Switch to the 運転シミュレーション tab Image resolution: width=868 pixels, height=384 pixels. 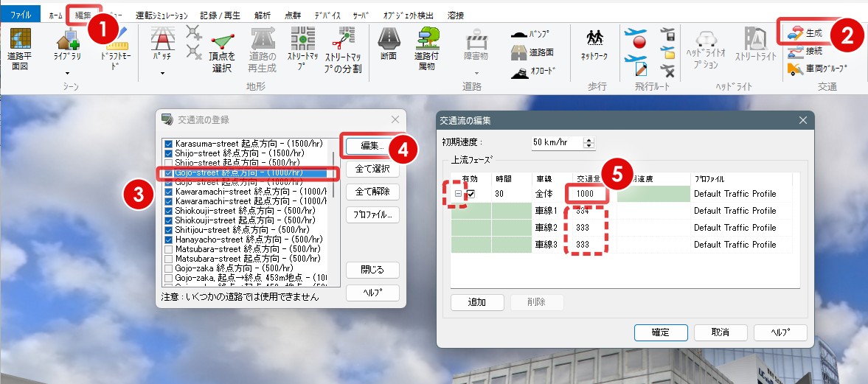click(162, 15)
